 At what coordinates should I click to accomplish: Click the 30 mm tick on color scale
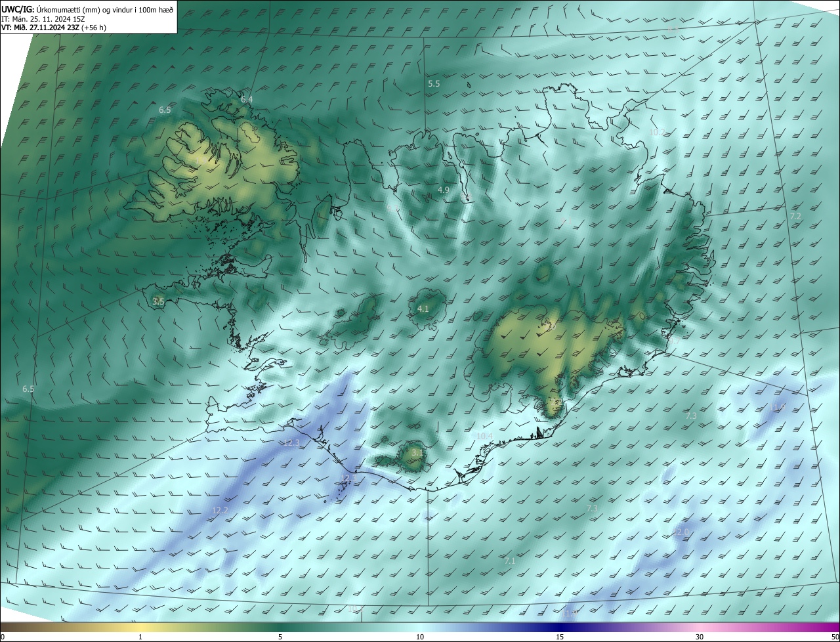click(700, 637)
